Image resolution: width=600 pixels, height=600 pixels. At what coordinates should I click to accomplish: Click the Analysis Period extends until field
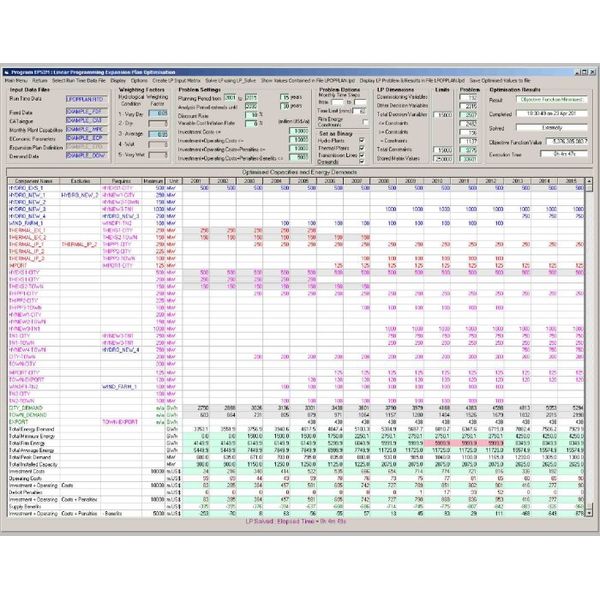pos(251,106)
